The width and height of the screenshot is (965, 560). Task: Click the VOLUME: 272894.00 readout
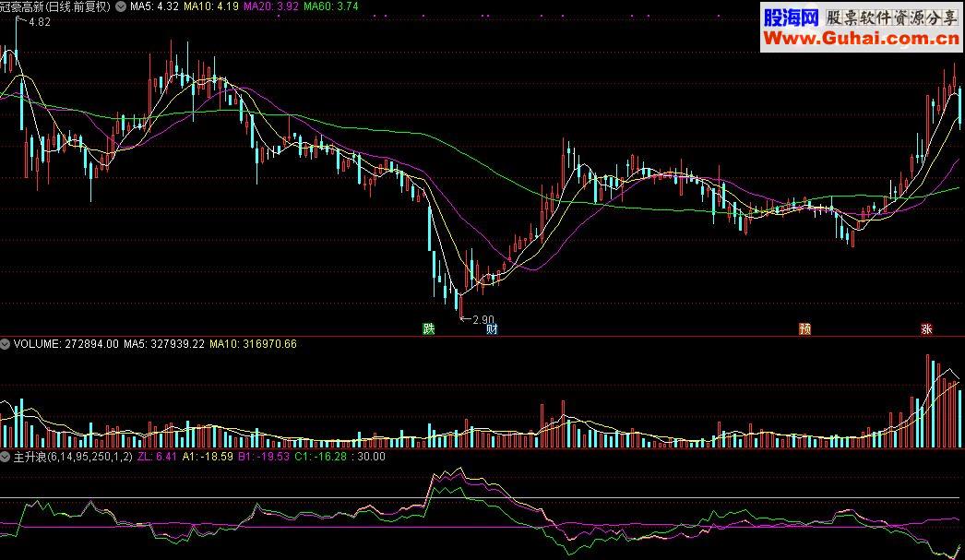66,344
